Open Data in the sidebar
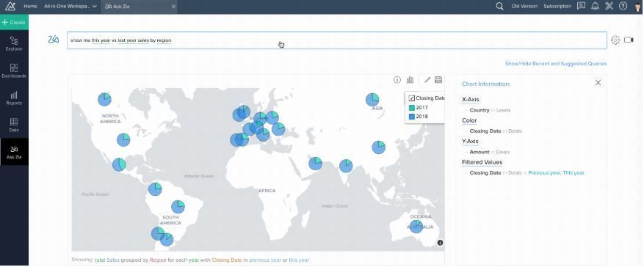This screenshot has height=267, width=644. tap(14, 125)
